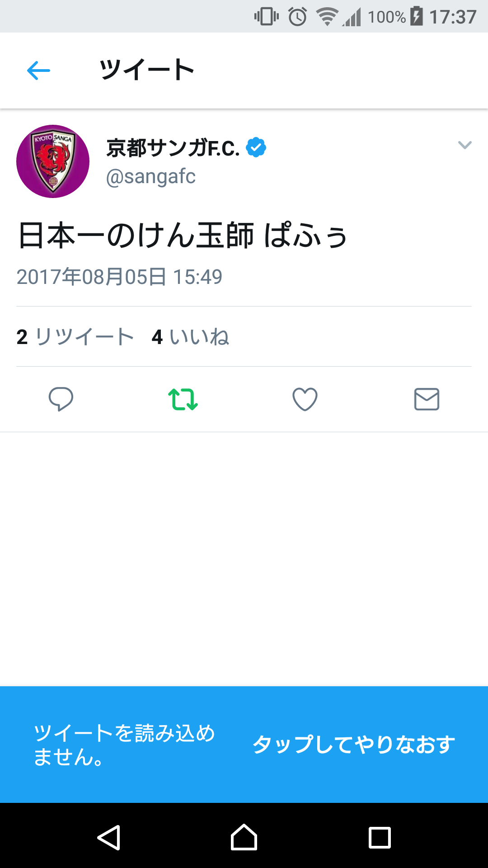View the 2 リツイート list
The image size is (488, 868).
(75, 337)
